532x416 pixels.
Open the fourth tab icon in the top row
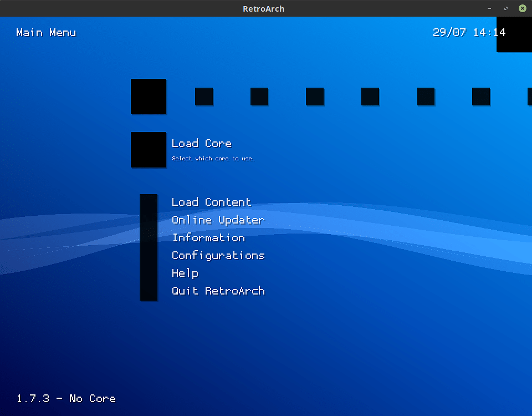tap(315, 97)
